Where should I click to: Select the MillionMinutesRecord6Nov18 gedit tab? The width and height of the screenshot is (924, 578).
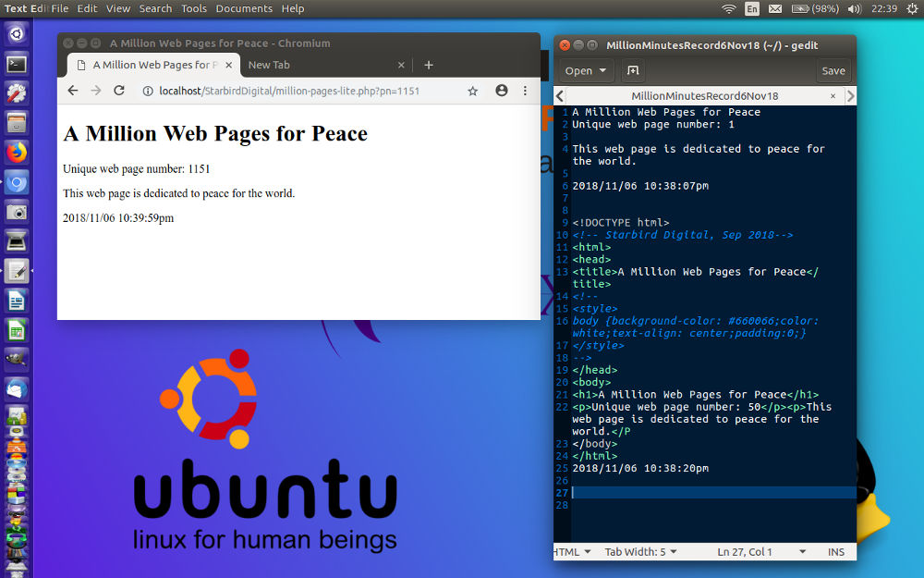[705, 95]
